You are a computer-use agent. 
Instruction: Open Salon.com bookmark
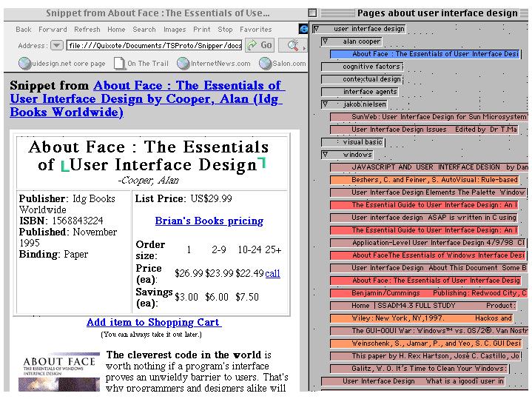tap(283, 64)
